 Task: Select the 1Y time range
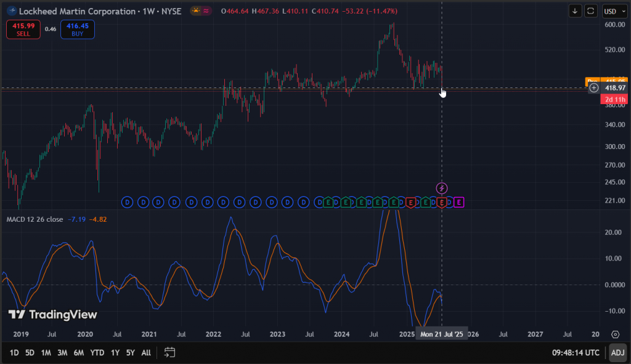click(x=115, y=353)
